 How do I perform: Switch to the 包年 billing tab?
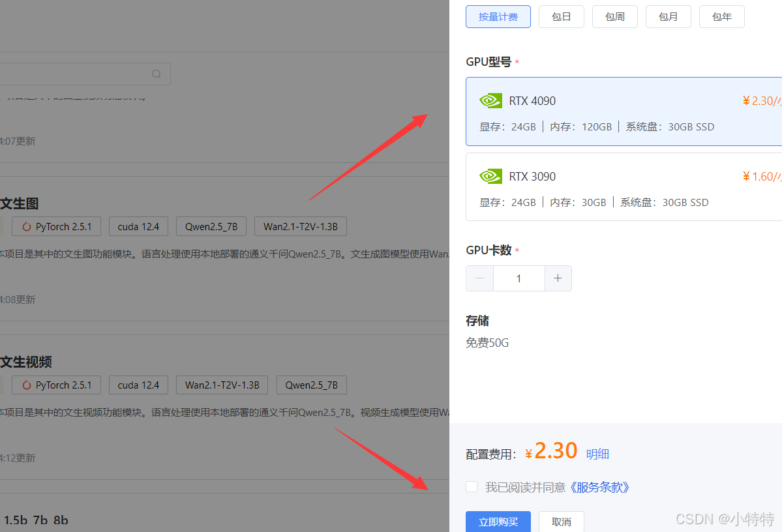[x=721, y=16]
